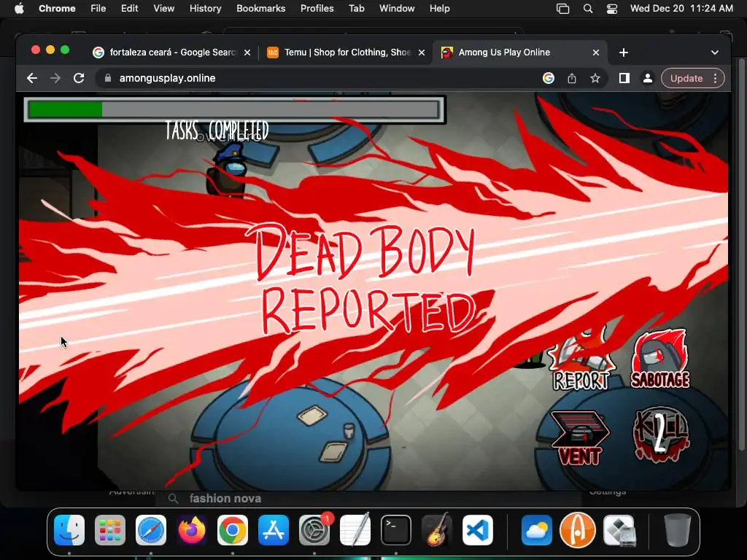
Task: Open the Bookmarks menu
Action: [x=260, y=8]
